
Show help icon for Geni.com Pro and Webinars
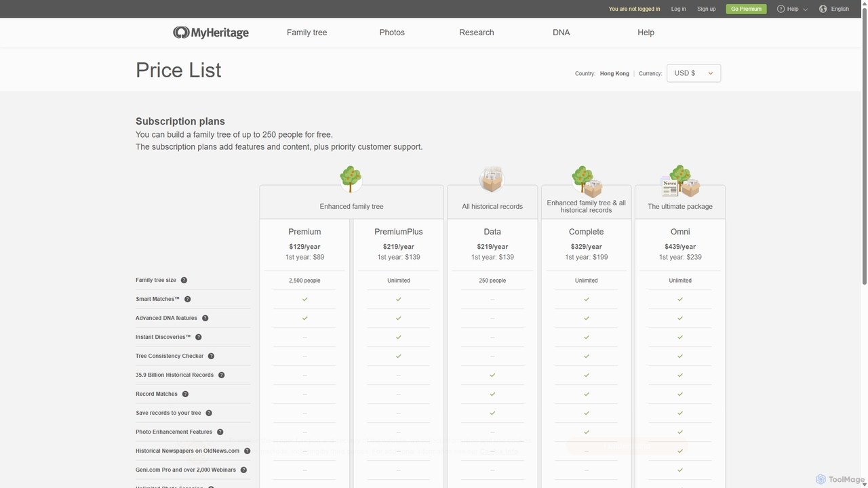click(x=243, y=470)
